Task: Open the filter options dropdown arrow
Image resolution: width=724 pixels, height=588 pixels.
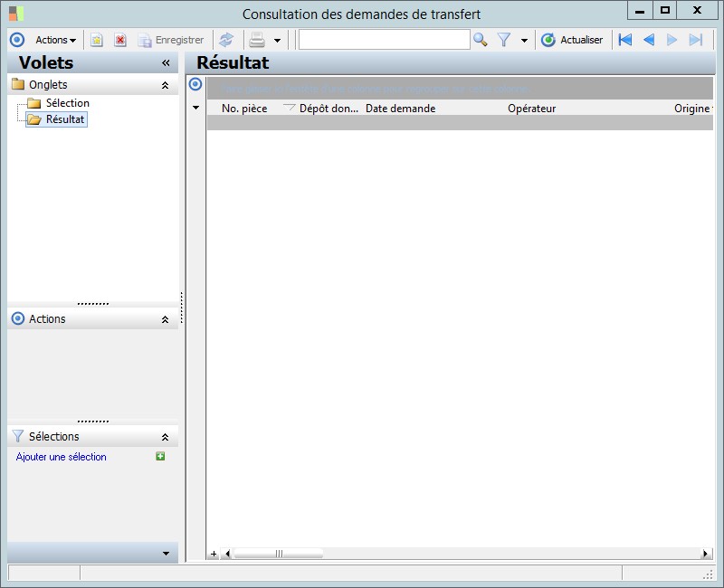Action: 524,41
